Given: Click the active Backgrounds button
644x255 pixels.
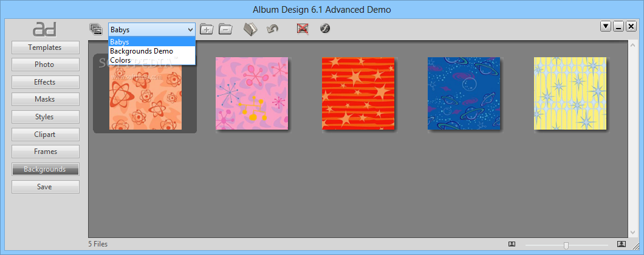Looking at the screenshot, I should (x=45, y=169).
